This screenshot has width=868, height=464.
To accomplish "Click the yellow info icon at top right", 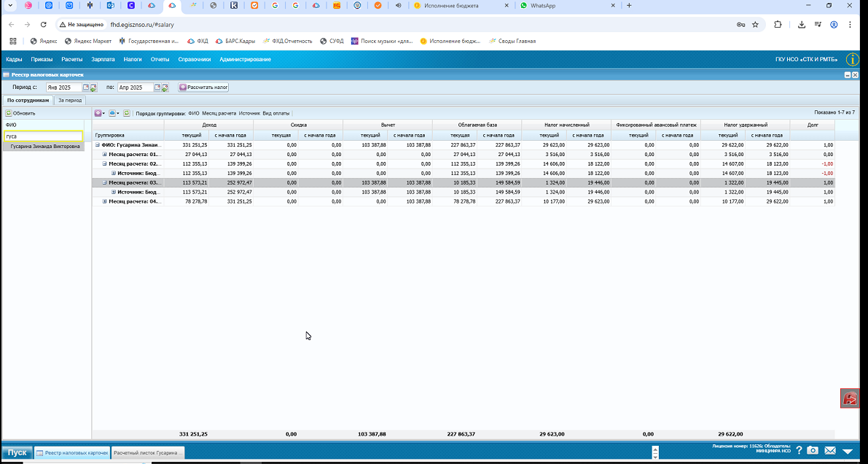I will [853, 59].
